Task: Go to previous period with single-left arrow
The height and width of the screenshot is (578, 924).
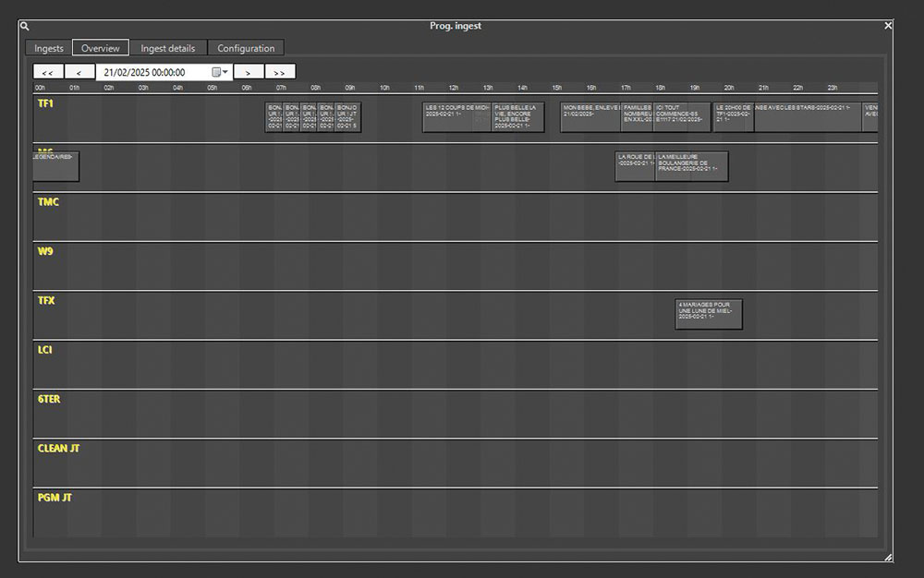Action: coord(79,72)
